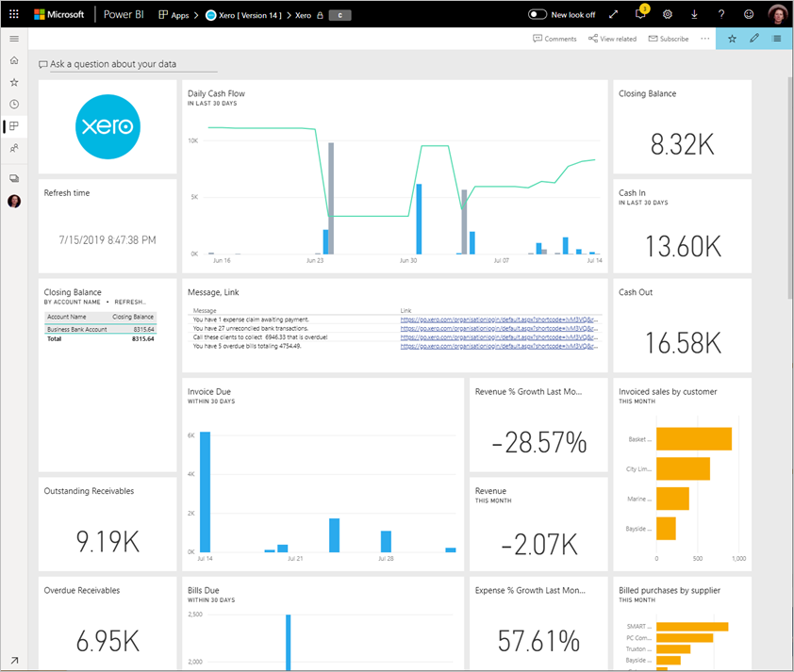Open Workspaces in sidebar

(x=14, y=178)
